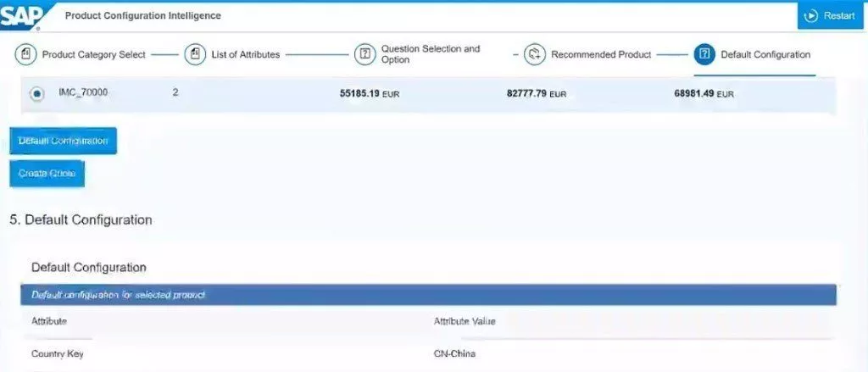Go to List of Attributes step label
Screen dimensions: 868x372
(x=245, y=55)
